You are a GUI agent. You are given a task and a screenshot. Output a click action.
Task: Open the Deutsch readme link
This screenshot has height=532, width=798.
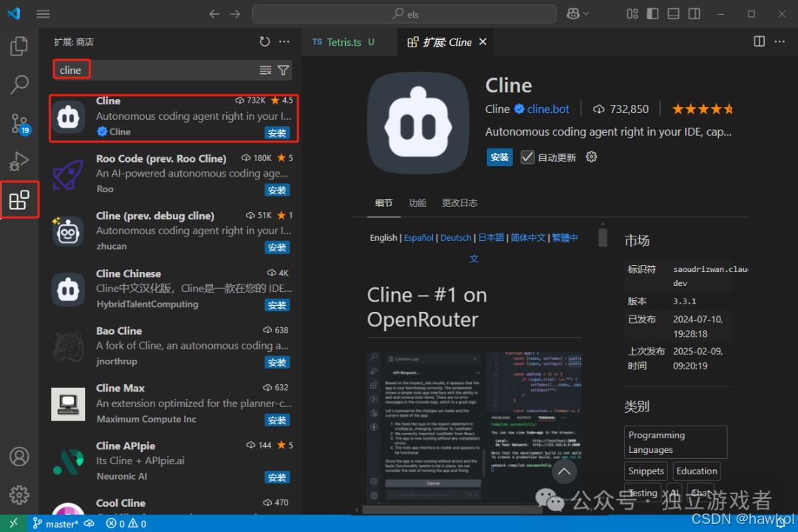click(x=455, y=238)
